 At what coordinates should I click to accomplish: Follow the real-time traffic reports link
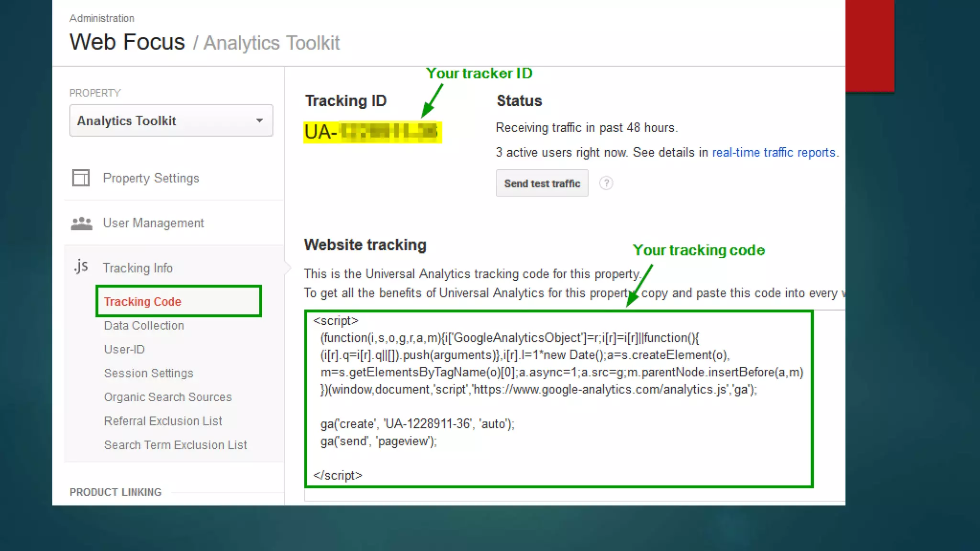click(774, 153)
